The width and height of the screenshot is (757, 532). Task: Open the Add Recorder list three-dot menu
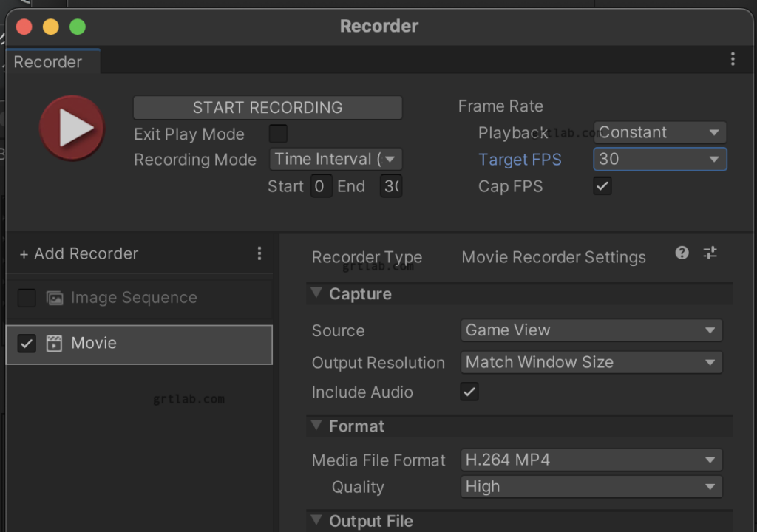(x=259, y=253)
